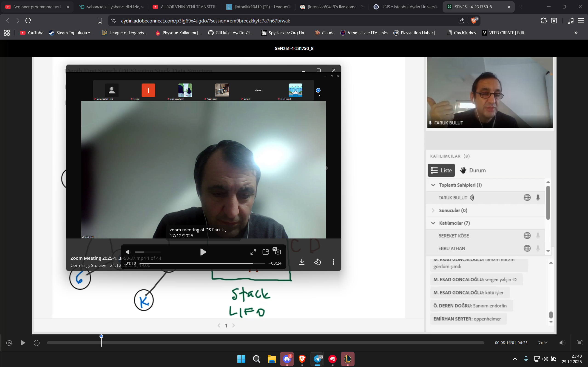Image resolution: width=588 pixels, height=367 pixels.
Task: Switch to the Beginner programmer YouTube tab
Action: tap(37, 7)
